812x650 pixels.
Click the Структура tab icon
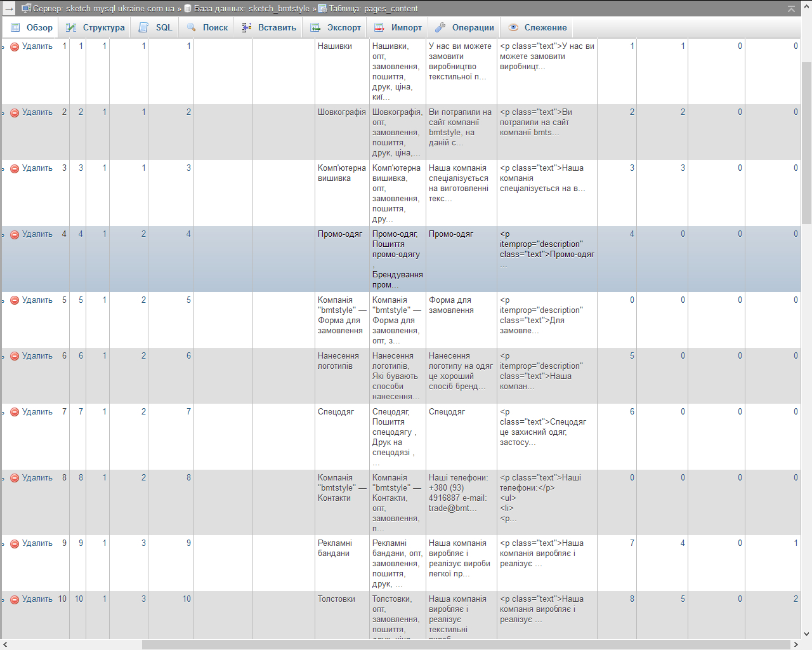71,28
